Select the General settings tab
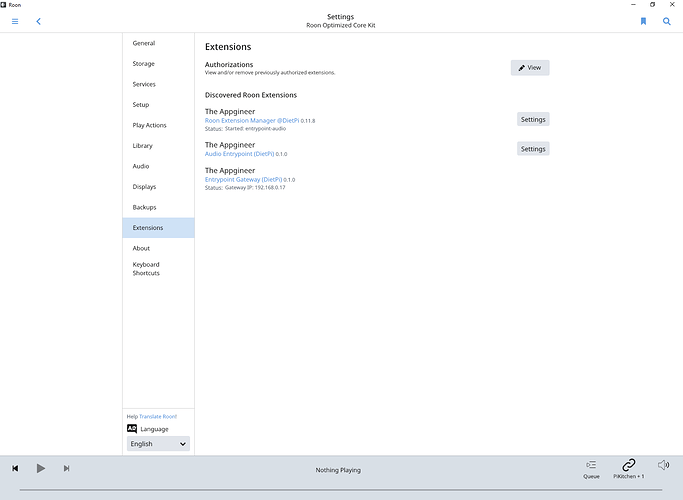The image size is (683, 500). 158,43
